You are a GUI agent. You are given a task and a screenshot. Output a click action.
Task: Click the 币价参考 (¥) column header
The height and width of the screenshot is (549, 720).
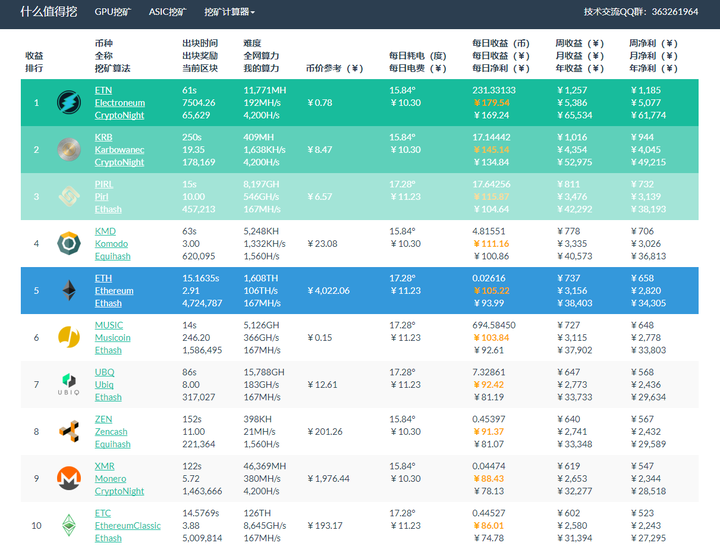(335, 68)
